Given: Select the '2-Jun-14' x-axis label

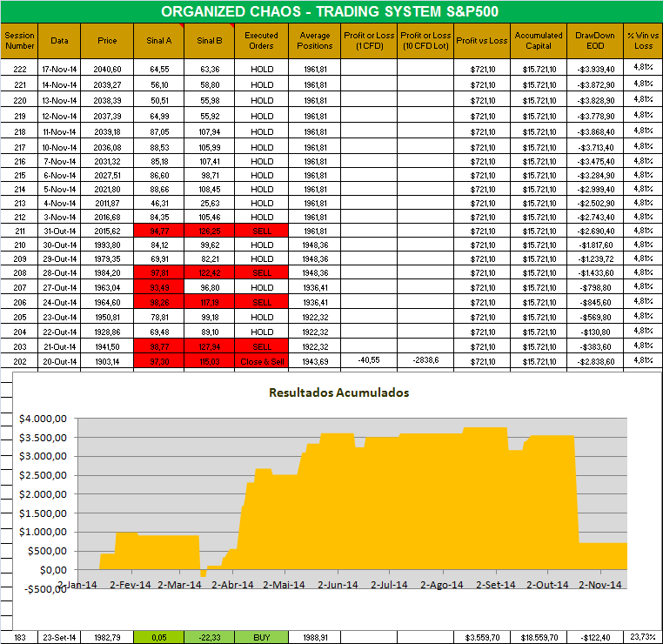Looking at the screenshot, I should click(x=338, y=585).
